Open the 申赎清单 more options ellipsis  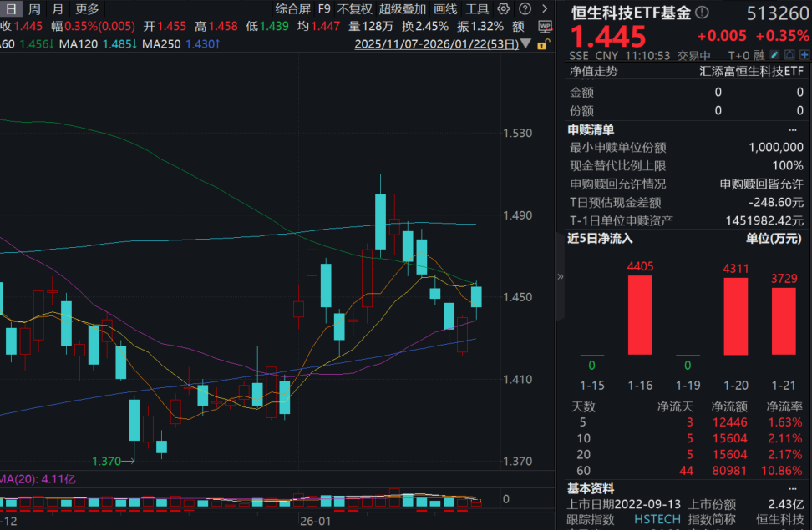pos(792,129)
